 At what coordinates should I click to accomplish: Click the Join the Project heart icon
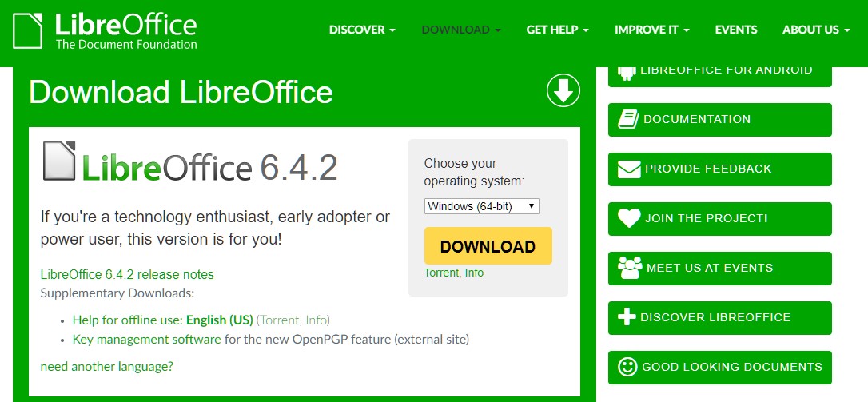629,218
